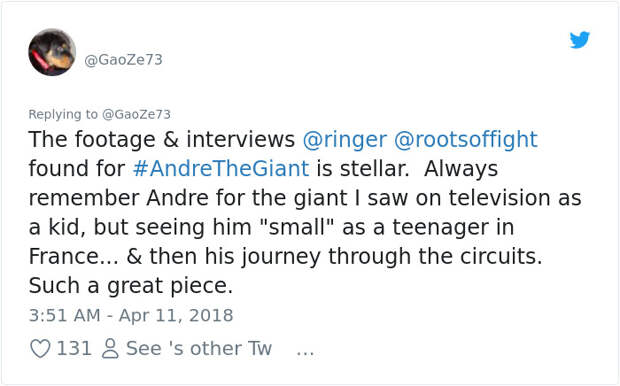Like the tweet with heart icon
The width and height of the screenshot is (620, 386).
pyautogui.click(x=40, y=349)
